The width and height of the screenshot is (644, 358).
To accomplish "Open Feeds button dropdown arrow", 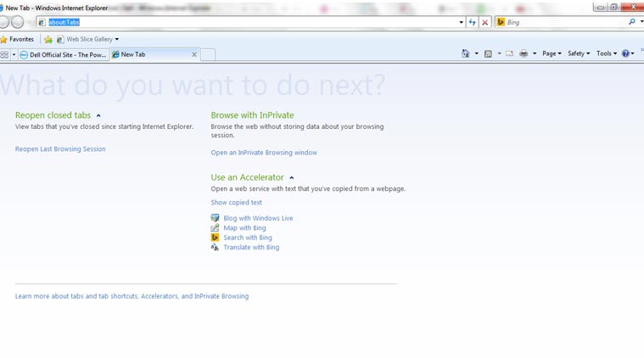I will (499, 53).
